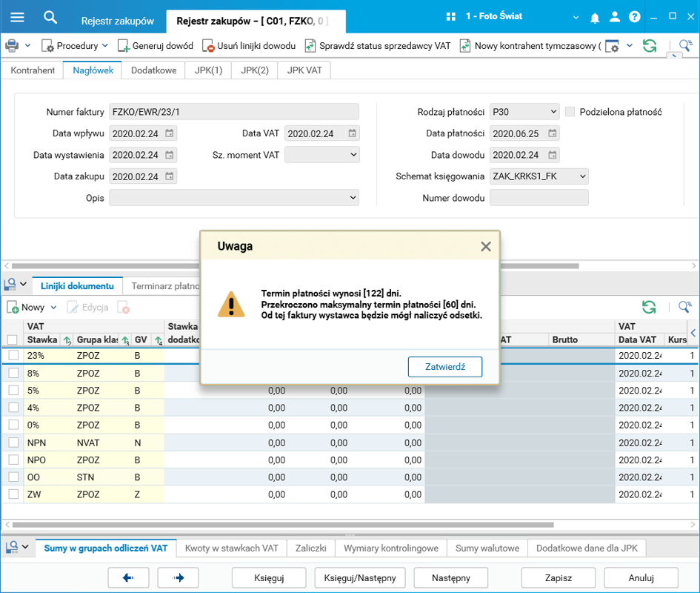Screen dimensions: 700x593
Task: Click the printer icon in toolbar
Action: tap(13, 46)
